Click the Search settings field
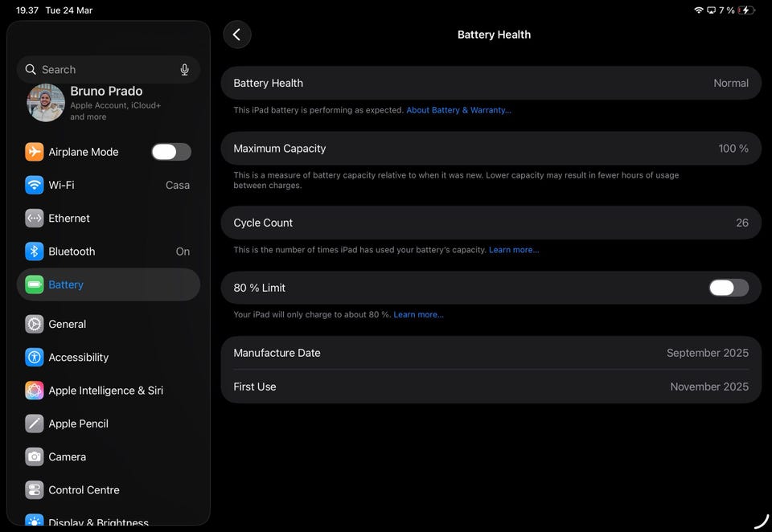The width and height of the screenshot is (772, 532). [x=101, y=70]
